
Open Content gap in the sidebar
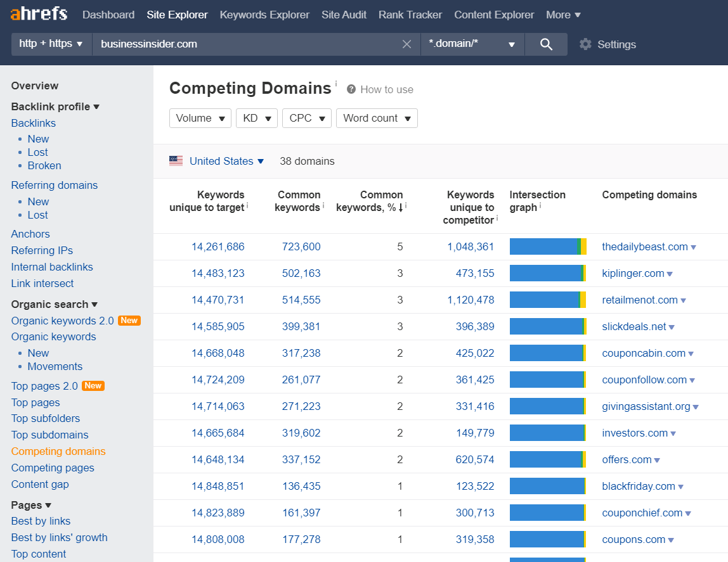(40, 484)
